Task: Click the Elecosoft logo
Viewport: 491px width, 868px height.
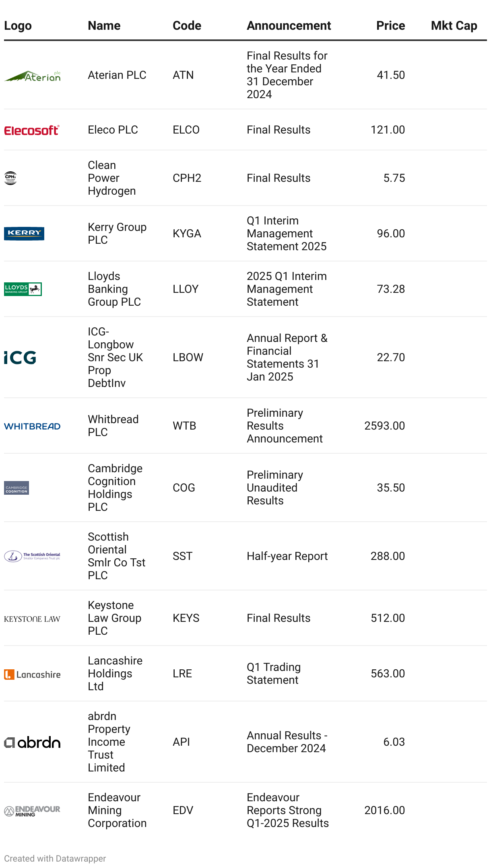Action: coord(32,130)
